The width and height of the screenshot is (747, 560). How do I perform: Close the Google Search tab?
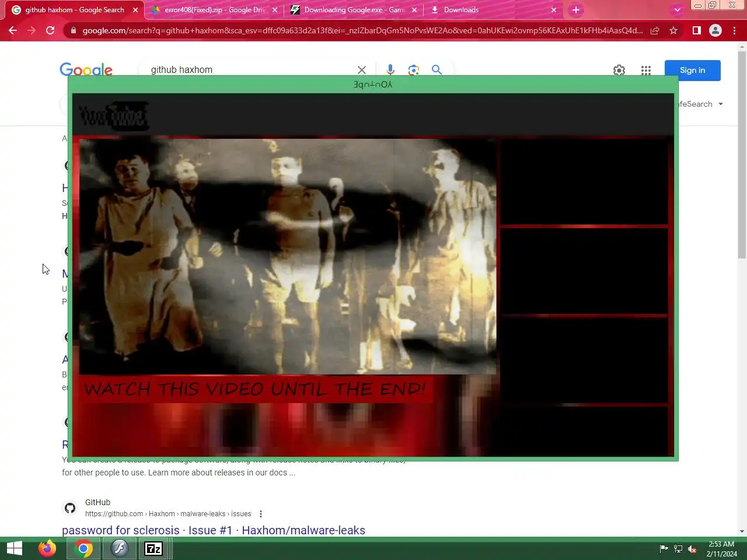(x=135, y=10)
